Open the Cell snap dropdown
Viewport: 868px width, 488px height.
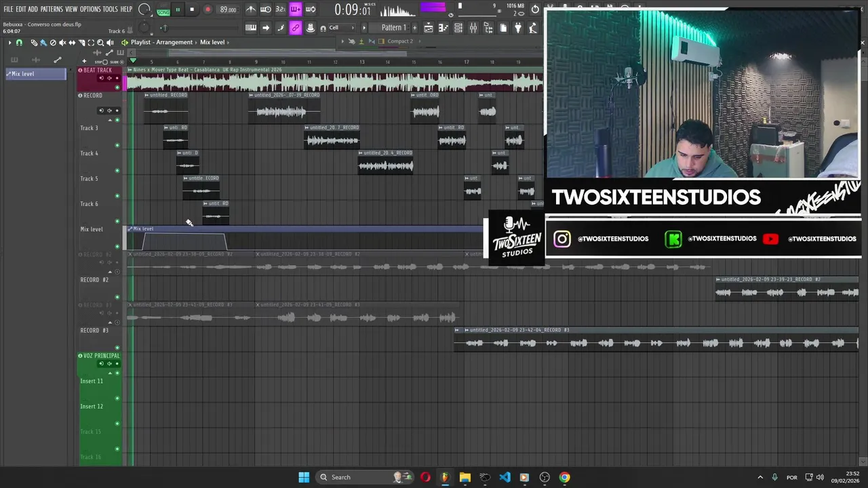[342, 28]
